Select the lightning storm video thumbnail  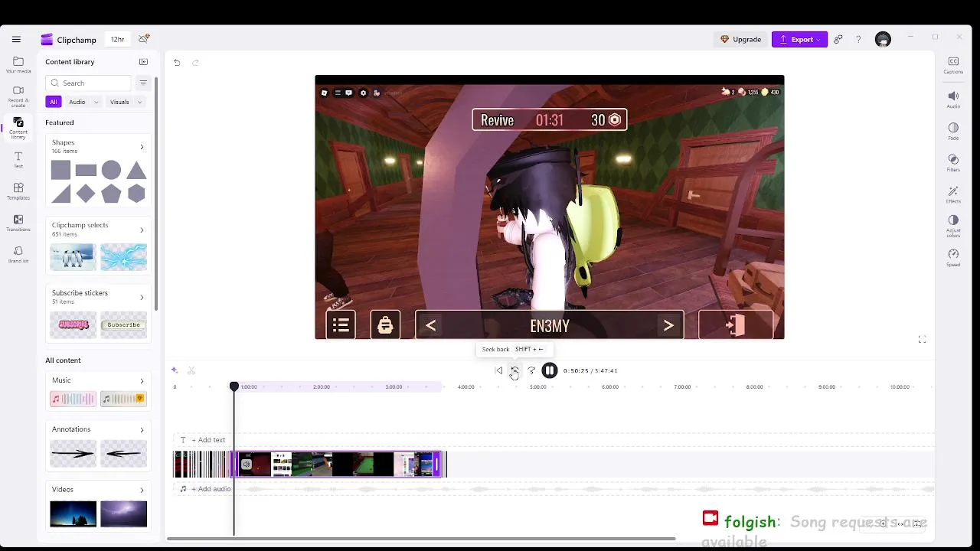[123, 514]
